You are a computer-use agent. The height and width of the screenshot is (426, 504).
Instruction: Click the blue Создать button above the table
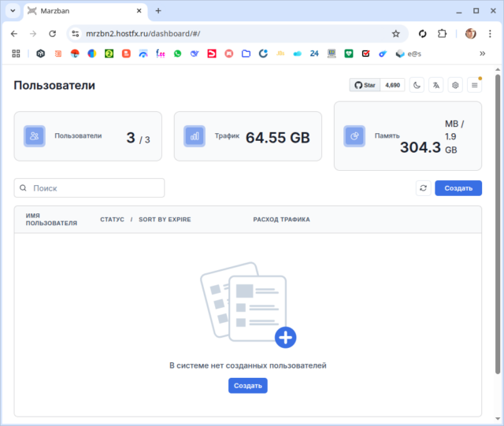tap(458, 188)
